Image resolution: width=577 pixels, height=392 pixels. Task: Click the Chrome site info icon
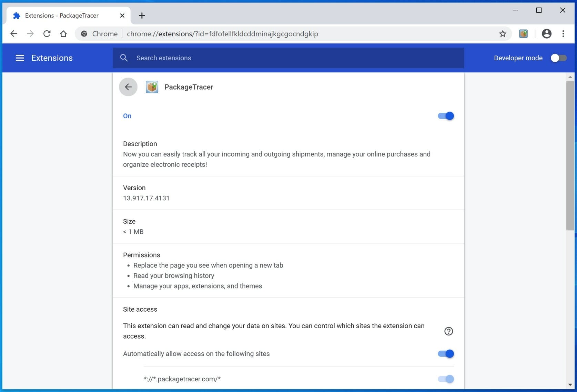point(84,34)
